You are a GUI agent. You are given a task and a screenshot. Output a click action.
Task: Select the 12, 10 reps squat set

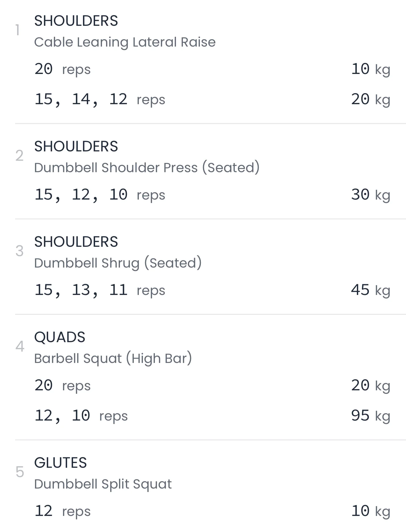(81, 416)
